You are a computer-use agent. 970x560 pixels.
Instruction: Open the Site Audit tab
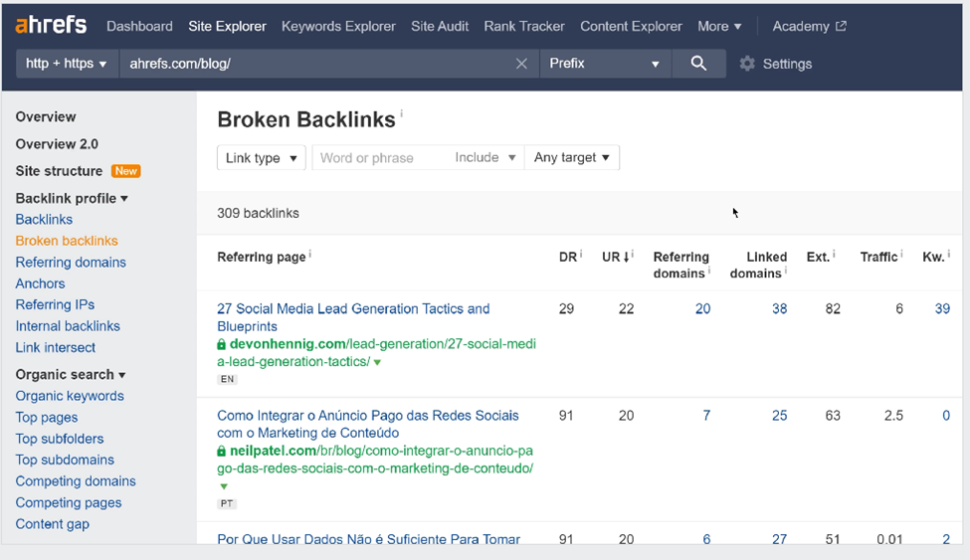coord(440,26)
